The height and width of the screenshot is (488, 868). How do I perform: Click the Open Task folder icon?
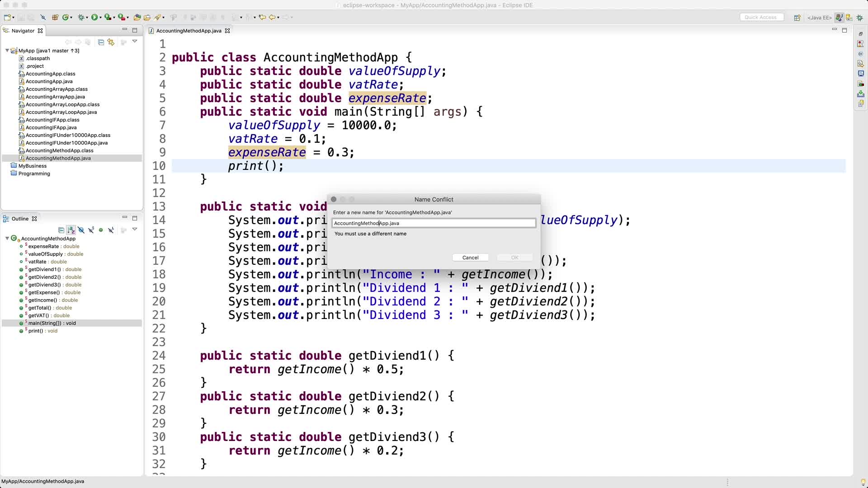click(147, 18)
